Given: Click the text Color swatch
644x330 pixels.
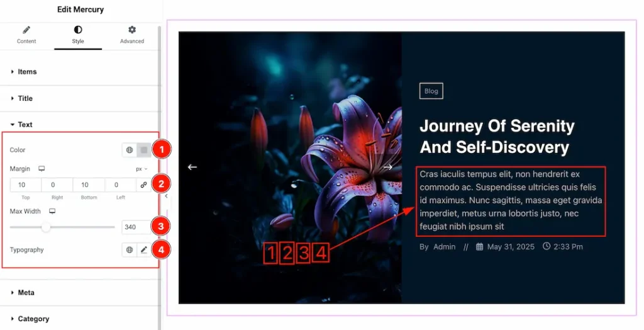Looking at the screenshot, I should tap(144, 150).
